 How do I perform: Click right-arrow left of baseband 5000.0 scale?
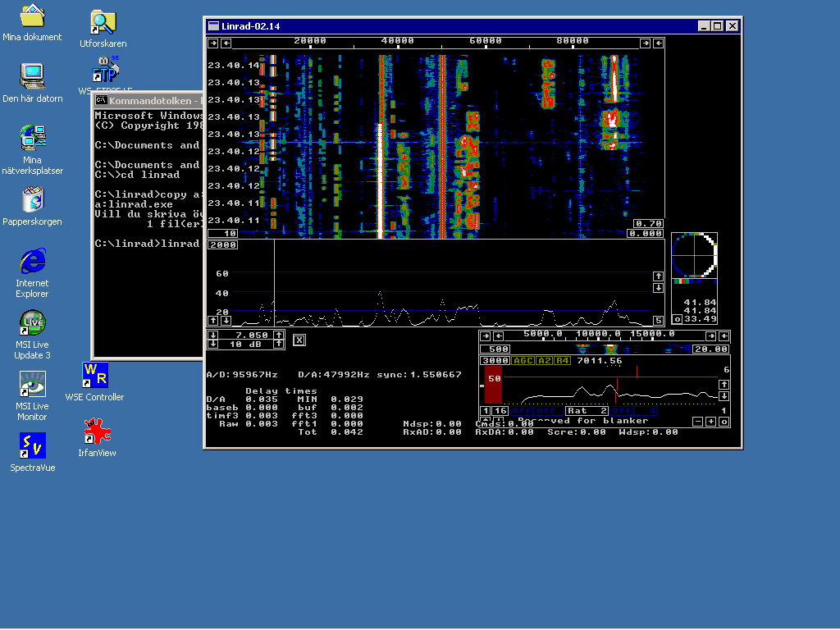coord(486,336)
